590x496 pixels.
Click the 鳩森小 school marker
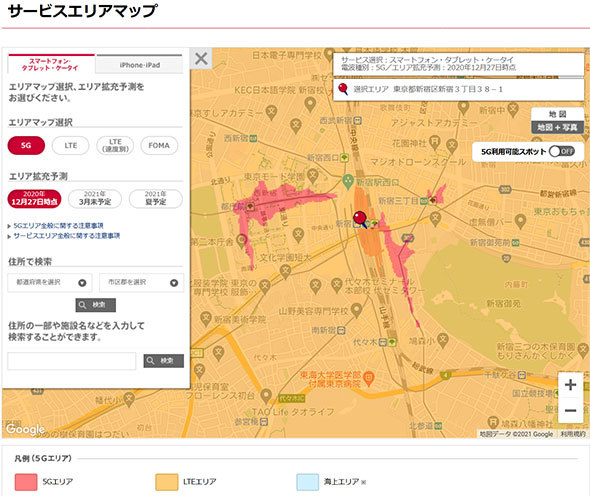443,340
